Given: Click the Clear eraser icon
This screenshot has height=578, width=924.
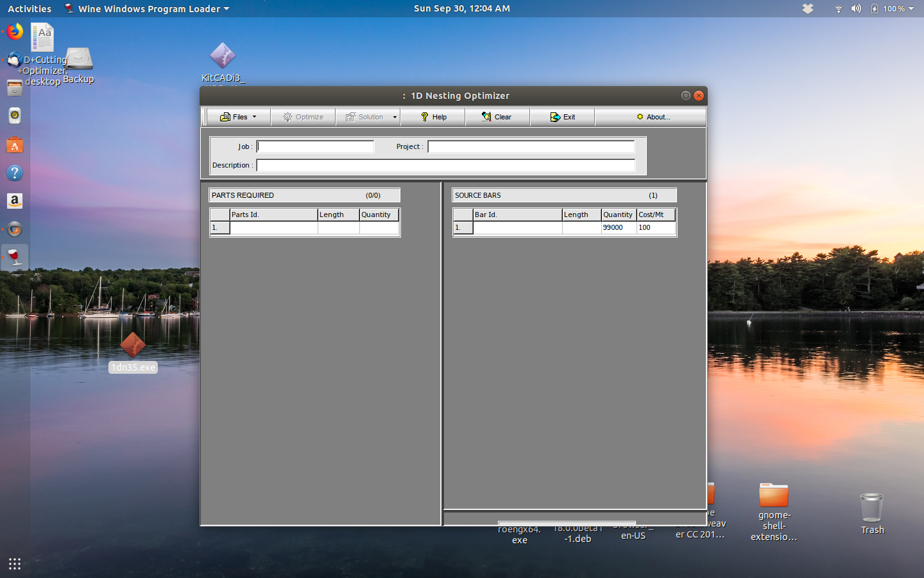Looking at the screenshot, I should (487, 117).
